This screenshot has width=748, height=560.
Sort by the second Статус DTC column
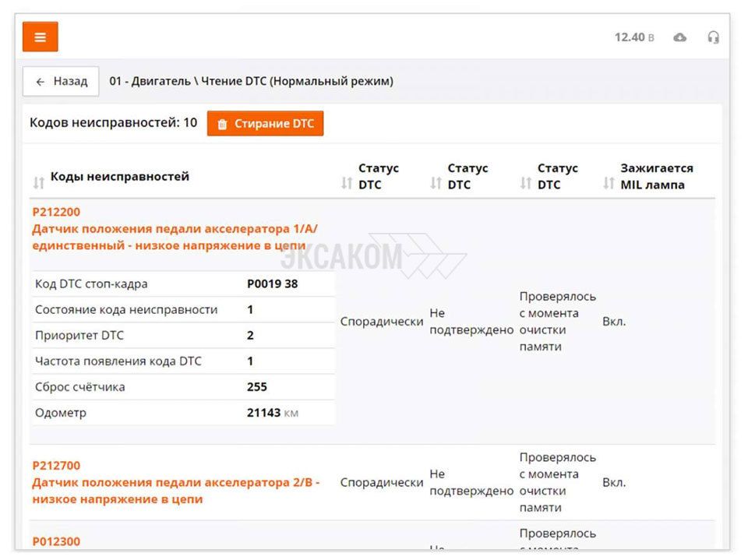[x=436, y=183]
